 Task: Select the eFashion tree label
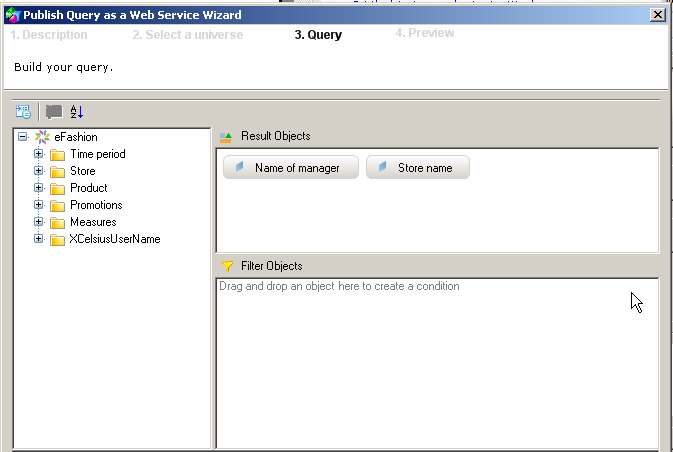76,137
